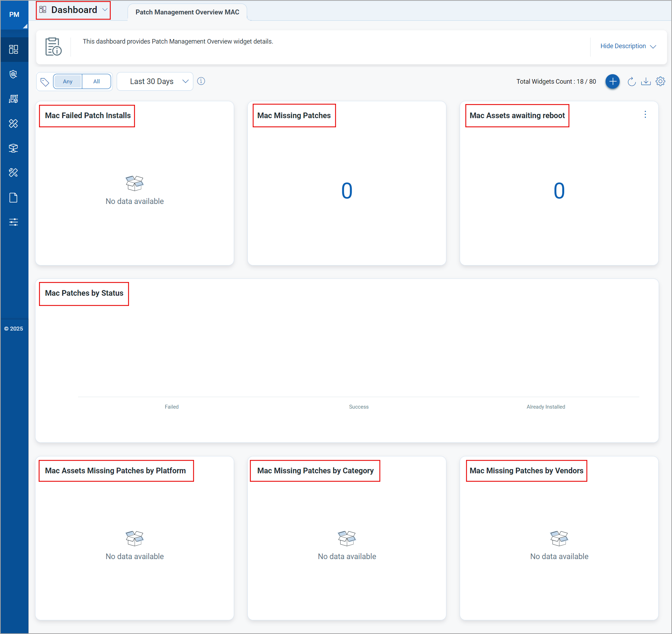
Task: Open the assets list icon in the sidebar
Action: pos(14,99)
